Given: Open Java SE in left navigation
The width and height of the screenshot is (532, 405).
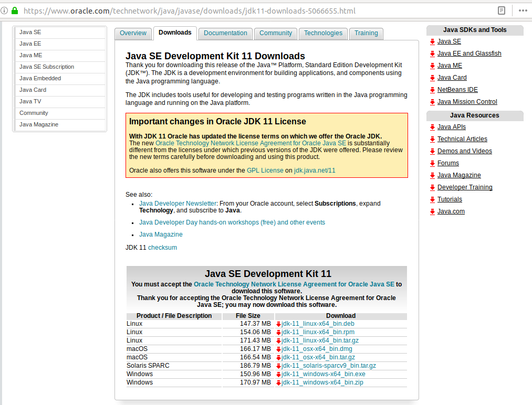Looking at the screenshot, I should pos(60,32).
